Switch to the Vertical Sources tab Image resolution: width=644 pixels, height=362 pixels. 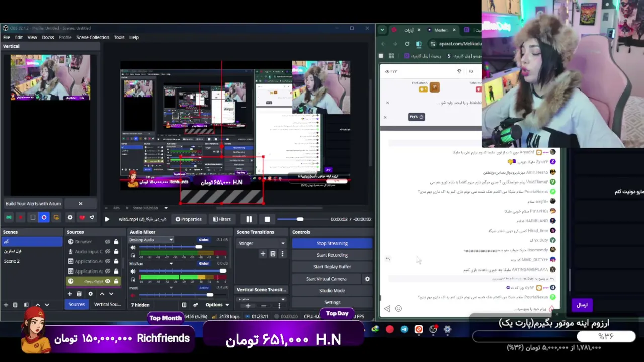[x=107, y=304]
